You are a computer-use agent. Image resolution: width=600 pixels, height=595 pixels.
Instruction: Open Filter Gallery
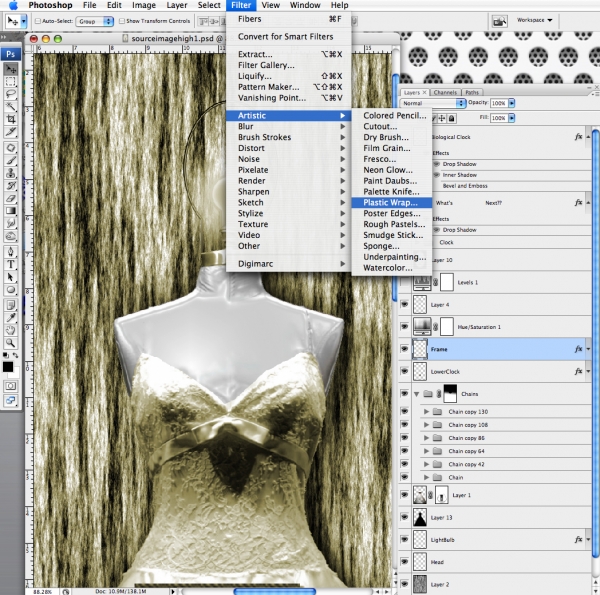288,65
